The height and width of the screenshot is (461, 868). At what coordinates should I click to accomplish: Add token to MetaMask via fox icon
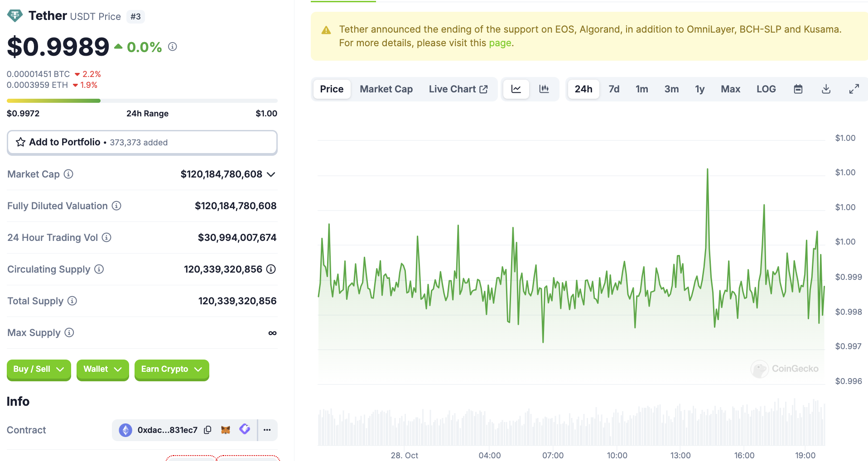pos(226,430)
